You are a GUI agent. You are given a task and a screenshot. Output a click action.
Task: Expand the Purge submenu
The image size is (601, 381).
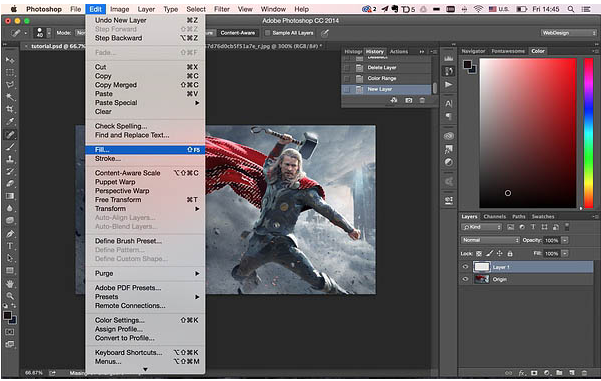[145, 273]
